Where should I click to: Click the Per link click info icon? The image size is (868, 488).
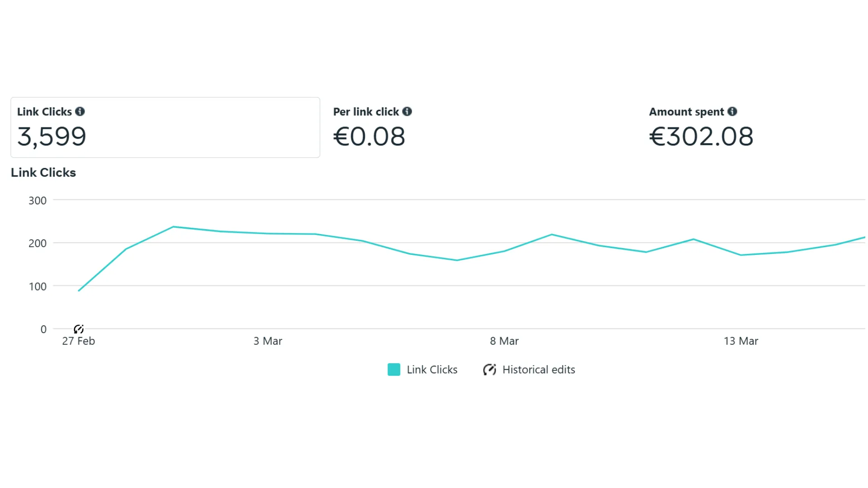click(407, 112)
